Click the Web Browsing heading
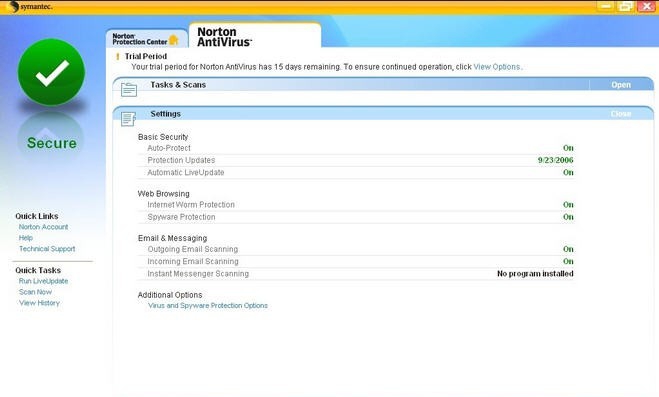The width and height of the screenshot is (659, 397). pos(163,194)
